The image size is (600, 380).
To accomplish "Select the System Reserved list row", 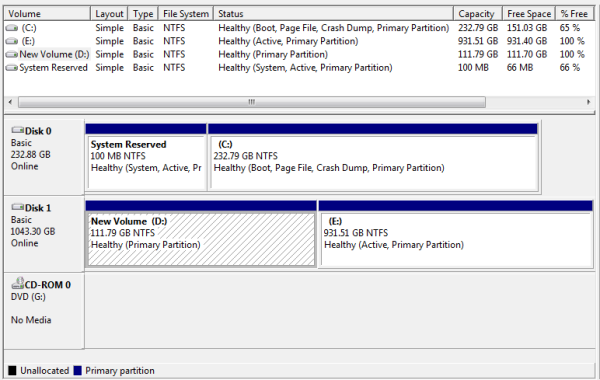I will (x=298, y=68).
